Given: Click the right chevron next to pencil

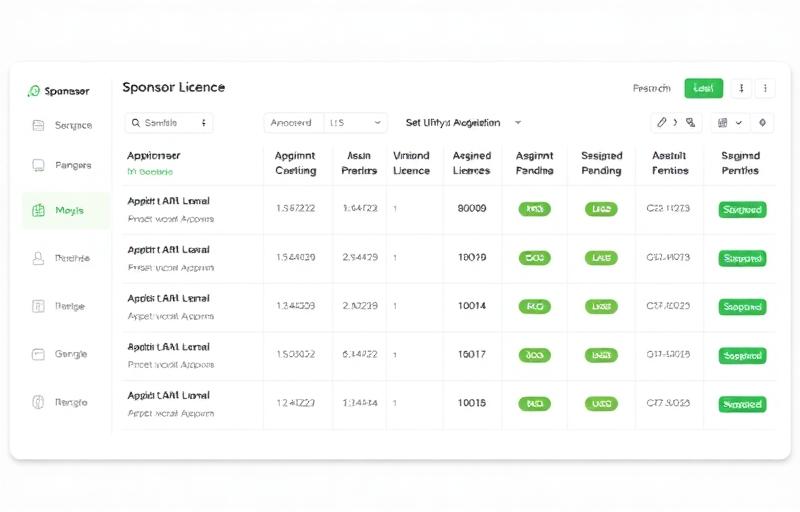Looking at the screenshot, I should click(675, 122).
